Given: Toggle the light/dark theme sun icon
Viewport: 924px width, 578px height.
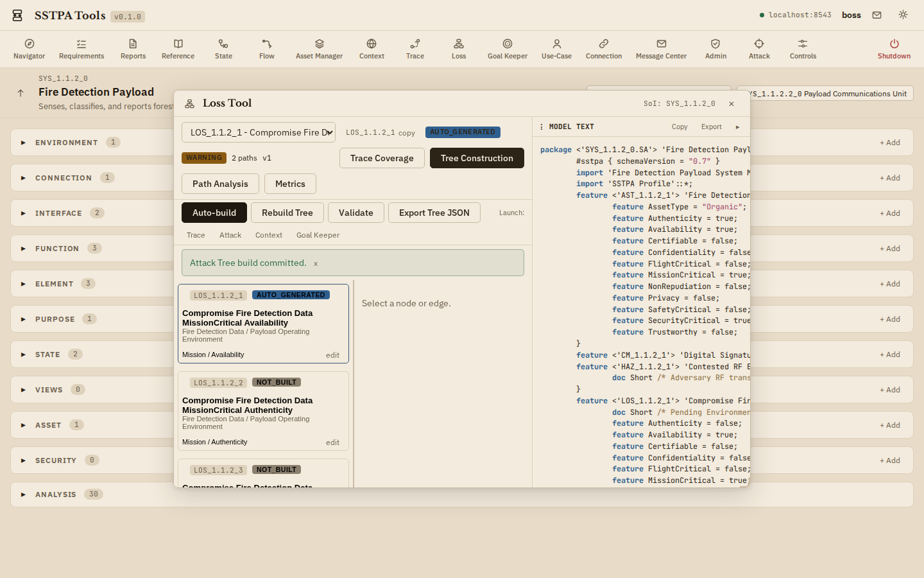Looking at the screenshot, I should click(x=903, y=15).
